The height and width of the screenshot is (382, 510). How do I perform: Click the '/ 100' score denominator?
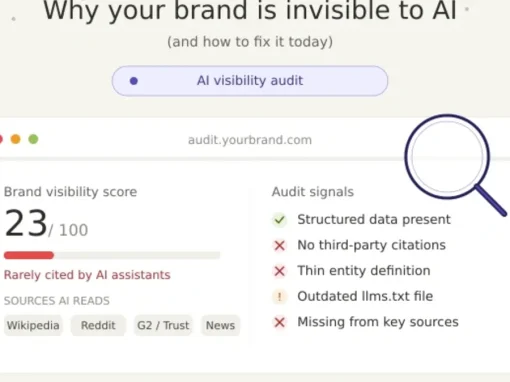(x=68, y=230)
